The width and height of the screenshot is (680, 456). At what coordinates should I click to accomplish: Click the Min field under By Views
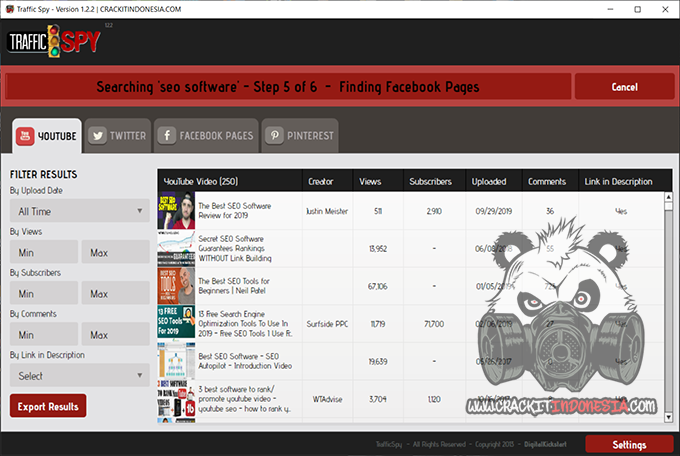42,253
